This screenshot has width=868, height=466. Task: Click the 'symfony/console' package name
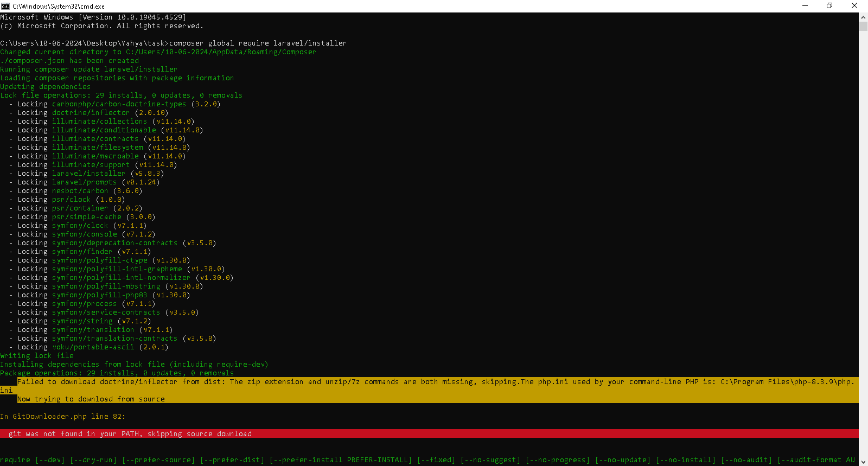pyautogui.click(x=84, y=234)
